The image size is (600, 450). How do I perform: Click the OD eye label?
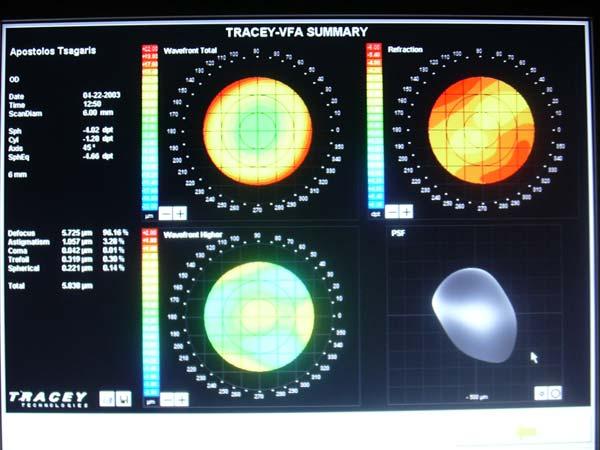click(x=14, y=80)
